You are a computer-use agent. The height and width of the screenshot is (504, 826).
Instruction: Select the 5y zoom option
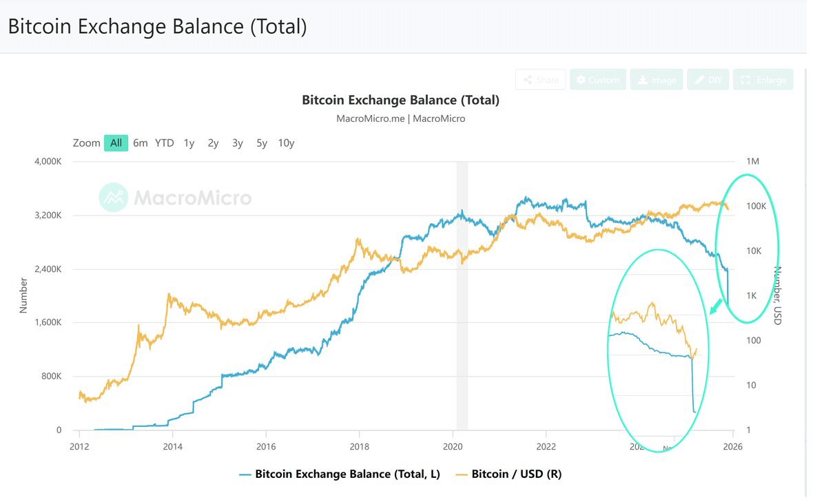262,143
